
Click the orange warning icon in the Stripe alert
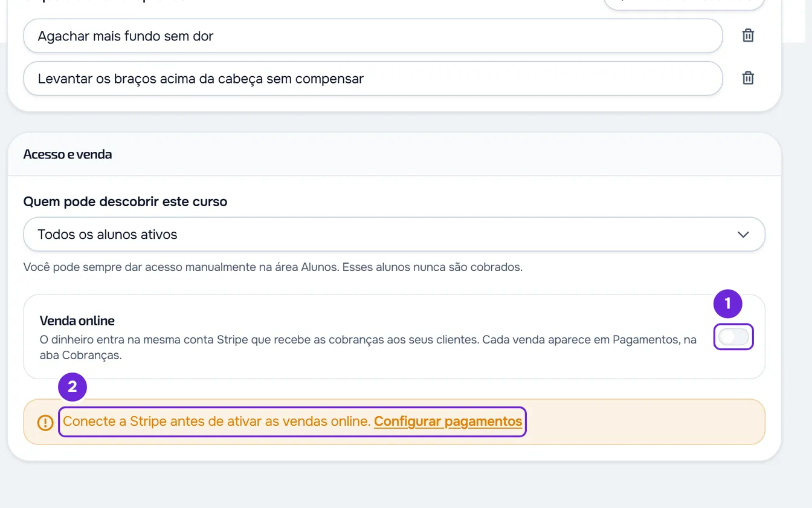(x=45, y=422)
